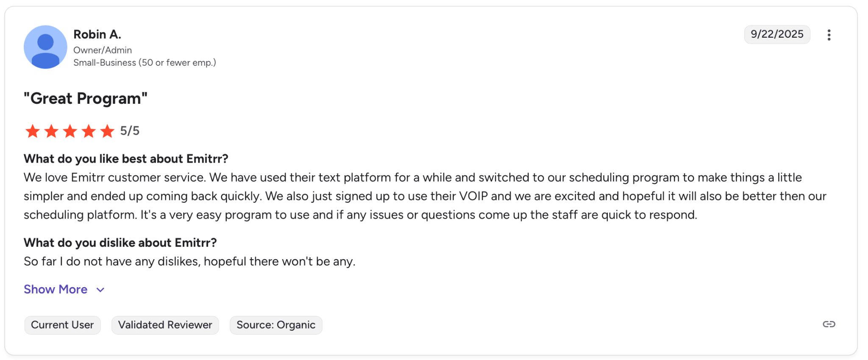The image size is (868, 360).
Task: Select the Validated Reviewer tag
Action: 165,325
